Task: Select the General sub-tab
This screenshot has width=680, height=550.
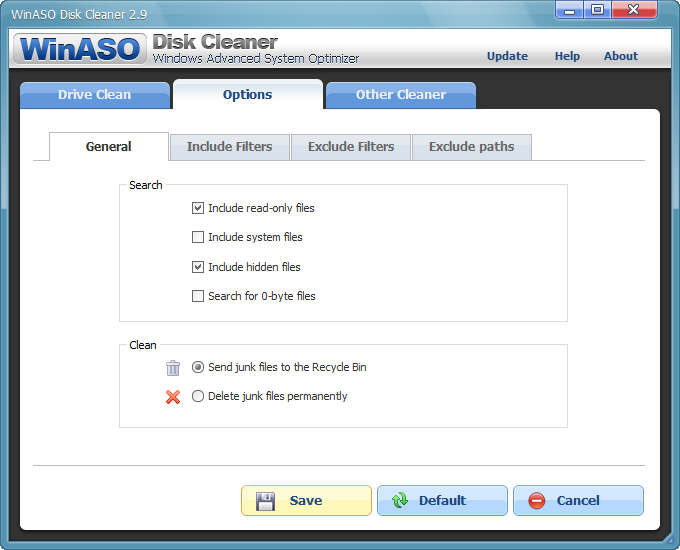Action: 108,147
